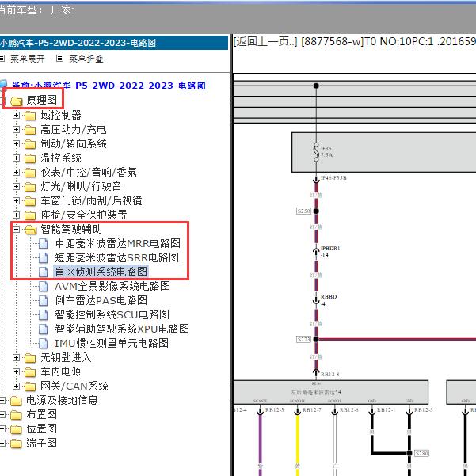Open 智能辅助驾驶系统XPU电路图
The width and height of the screenshot is (476, 476).
(122, 329)
